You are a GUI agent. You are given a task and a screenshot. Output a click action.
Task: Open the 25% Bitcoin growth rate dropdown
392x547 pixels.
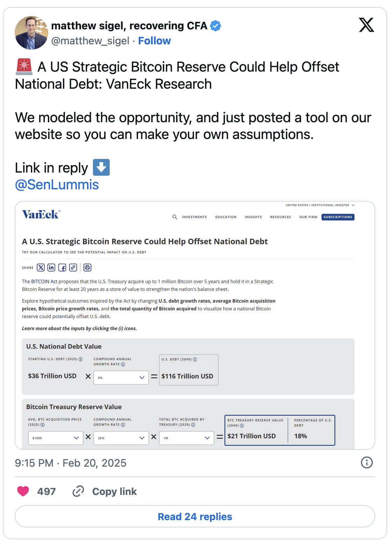pos(121,438)
